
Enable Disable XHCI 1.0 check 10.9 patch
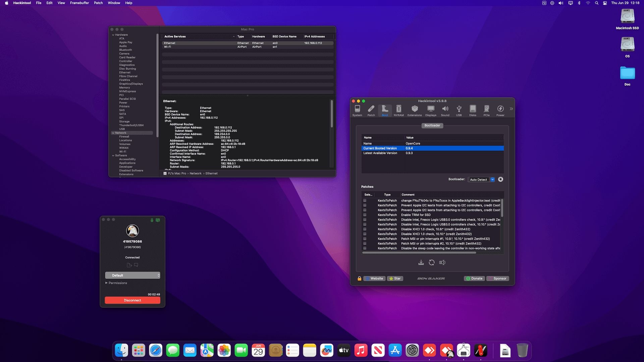[x=365, y=229]
